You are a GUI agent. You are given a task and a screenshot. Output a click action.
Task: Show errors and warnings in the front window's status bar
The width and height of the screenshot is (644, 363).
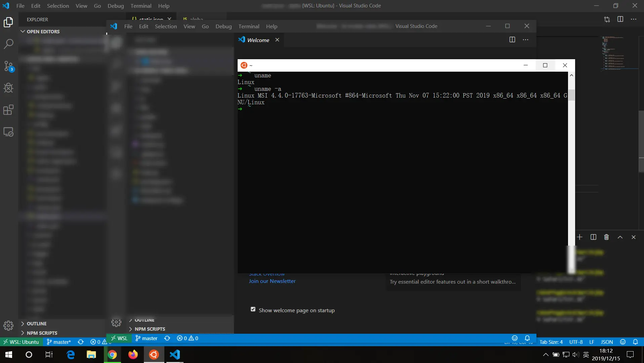(x=188, y=338)
